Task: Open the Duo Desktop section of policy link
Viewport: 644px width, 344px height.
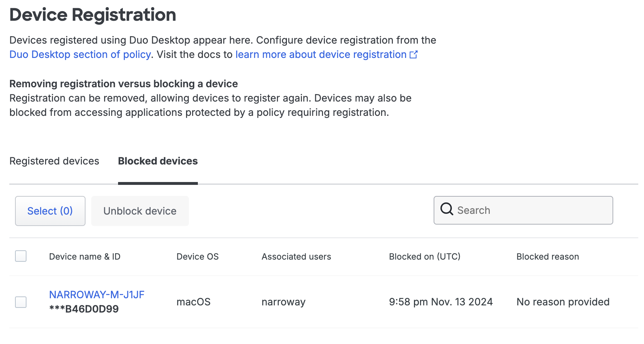Action: 79,54
